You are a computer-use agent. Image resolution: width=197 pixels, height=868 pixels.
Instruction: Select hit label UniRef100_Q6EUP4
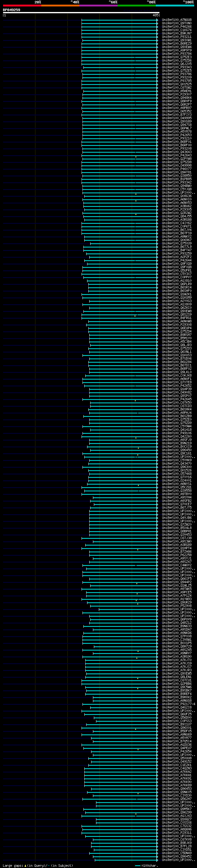[x=177, y=328]
